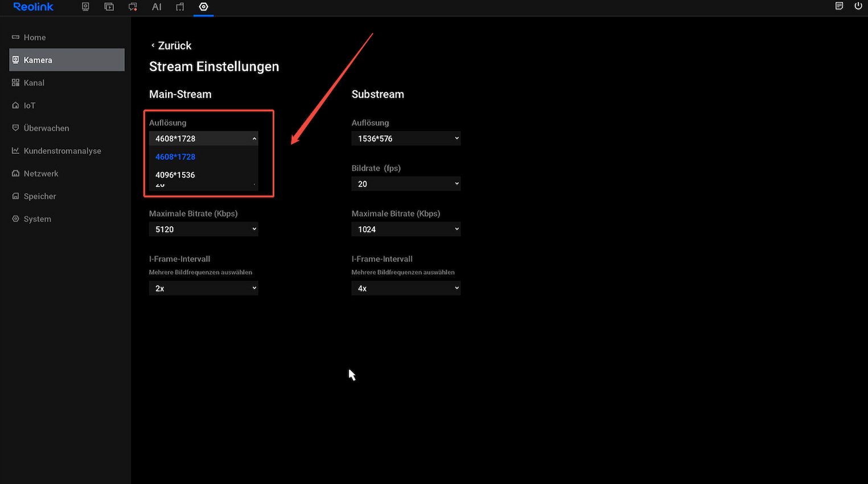Viewport: 868px width, 484px height.
Task: Click the Main-Stream heading
Action: tap(180, 95)
